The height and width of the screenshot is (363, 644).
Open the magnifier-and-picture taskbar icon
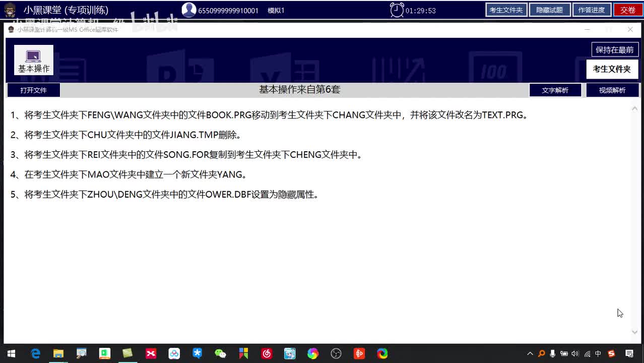[82, 353]
